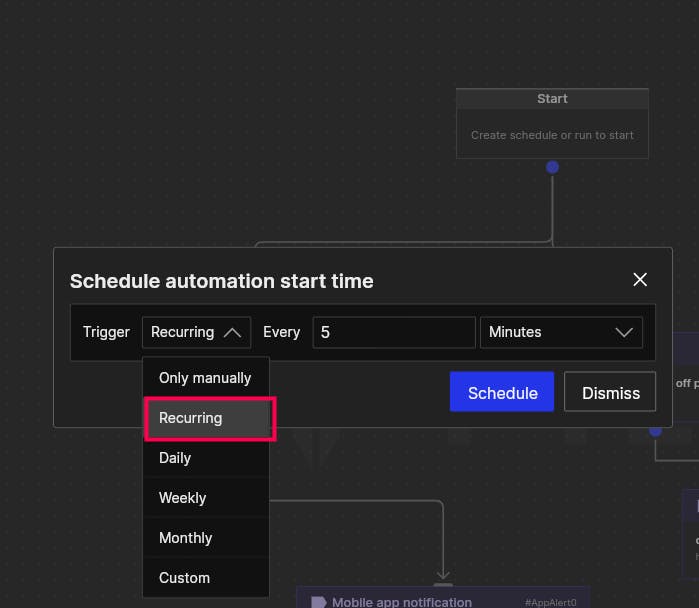Click the blue connector dot below Start node
Screen dimensions: 699x608
[x=552, y=167]
